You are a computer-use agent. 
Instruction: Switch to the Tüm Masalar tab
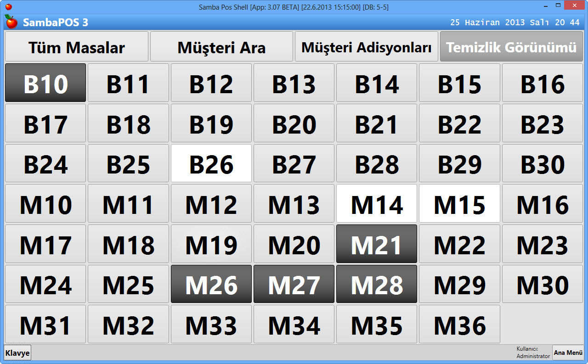click(x=76, y=46)
